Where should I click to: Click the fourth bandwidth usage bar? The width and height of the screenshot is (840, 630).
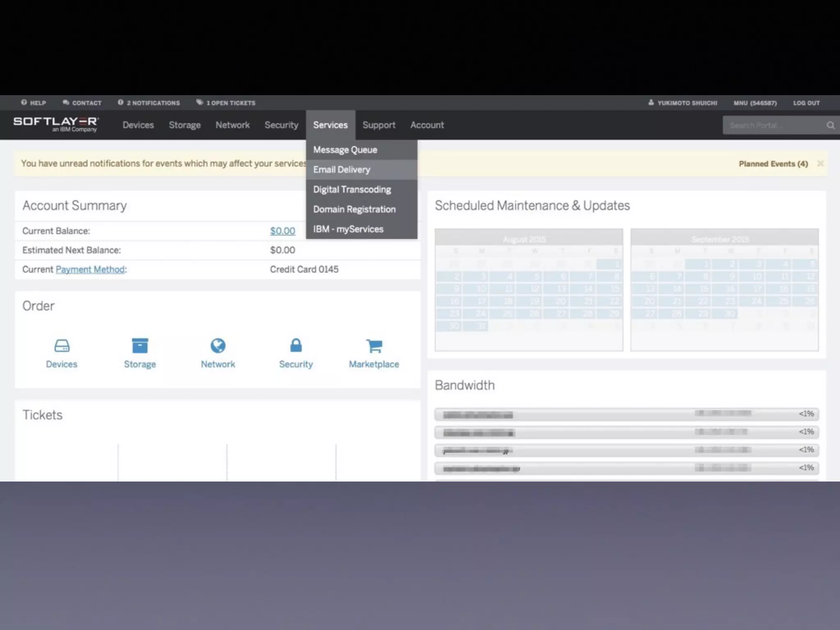coord(627,468)
